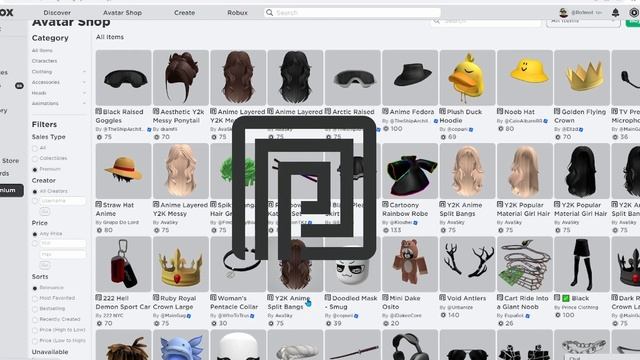Open the Golden Flying Crown thumbnail

tap(582, 78)
